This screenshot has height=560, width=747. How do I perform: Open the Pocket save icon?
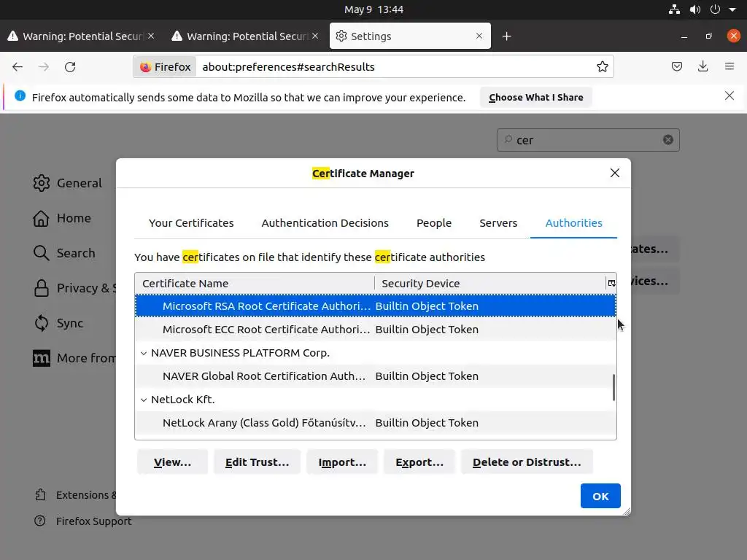[x=676, y=66]
